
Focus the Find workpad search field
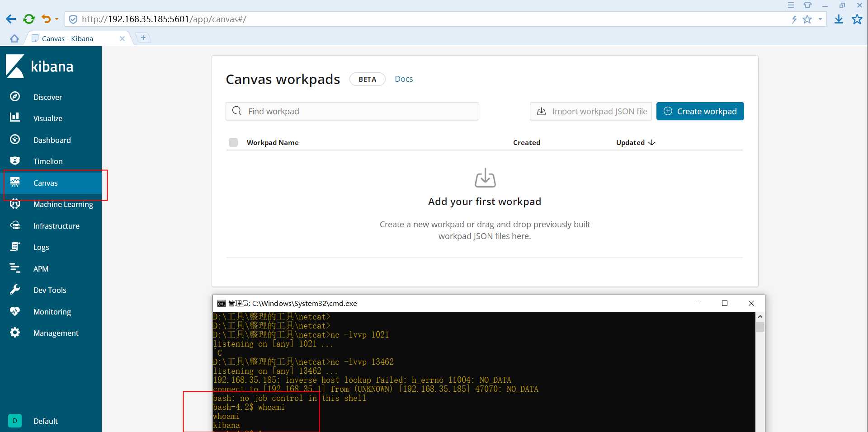pyautogui.click(x=352, y=111)
